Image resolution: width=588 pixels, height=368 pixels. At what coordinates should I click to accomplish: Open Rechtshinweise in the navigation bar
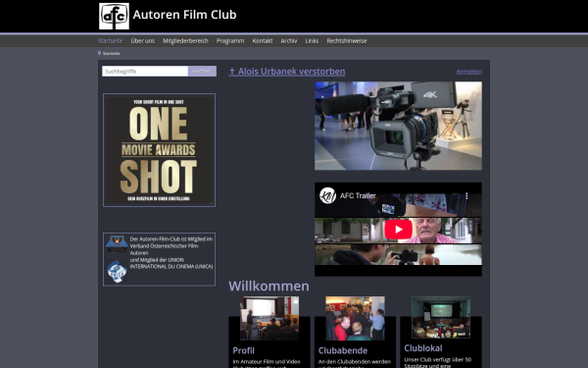347,41
